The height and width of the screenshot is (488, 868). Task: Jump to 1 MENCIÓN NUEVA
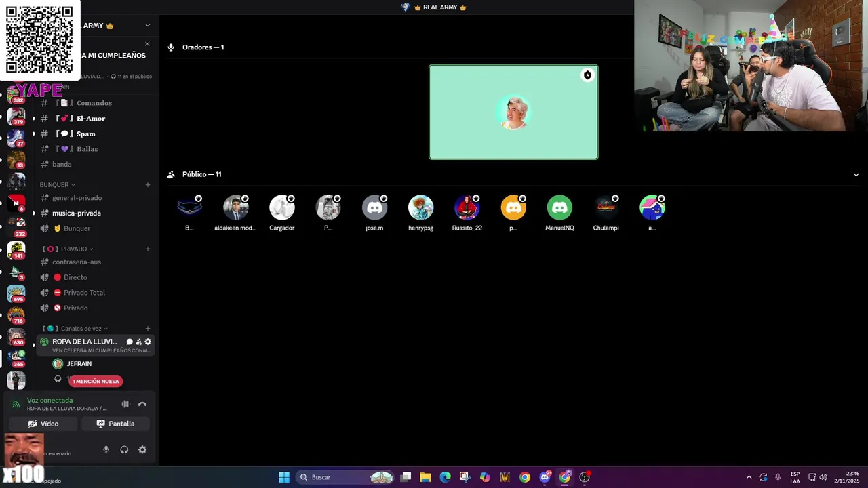(96, 381)
